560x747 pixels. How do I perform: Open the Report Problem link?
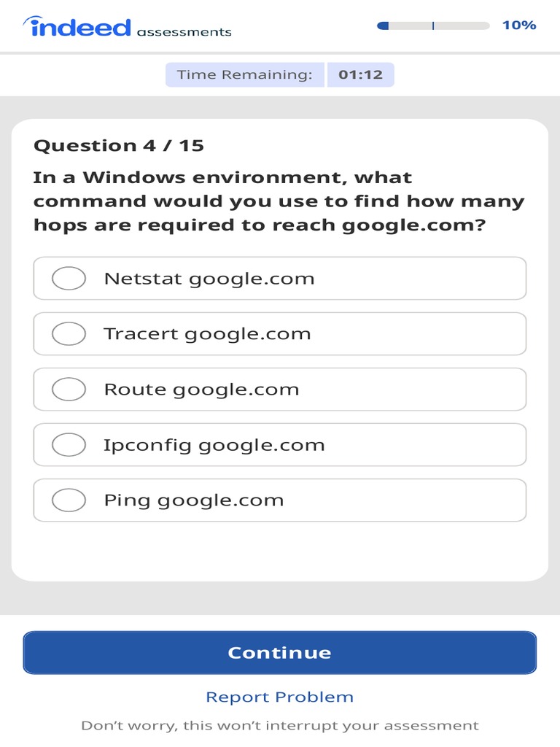tap(279, 697)
